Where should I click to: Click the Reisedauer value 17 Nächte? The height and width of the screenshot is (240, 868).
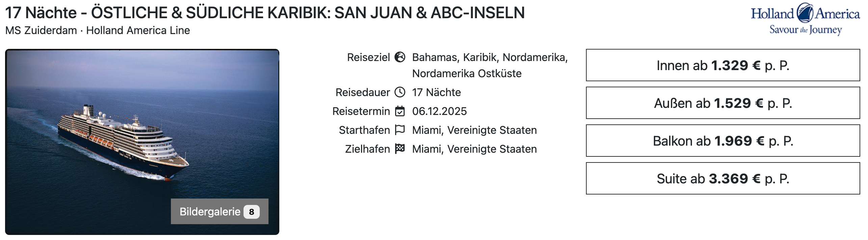(436, 92)
